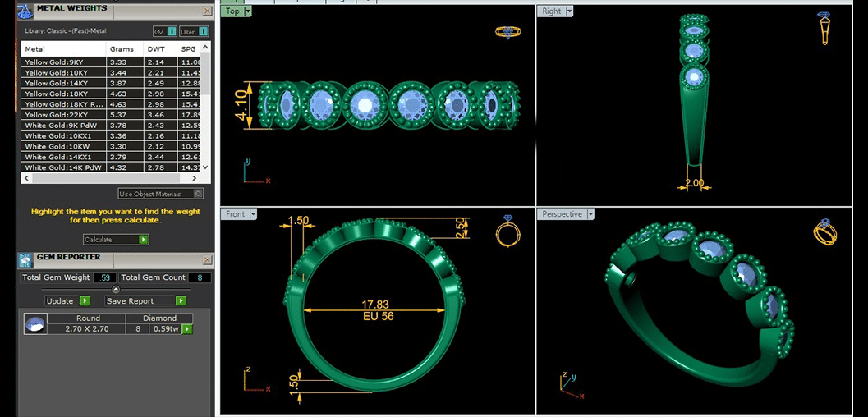Click the 4.10 dimension in Top viewport
Image resolution: width=868 pixels, height=417 pixels.
click(x=241, y=106)
